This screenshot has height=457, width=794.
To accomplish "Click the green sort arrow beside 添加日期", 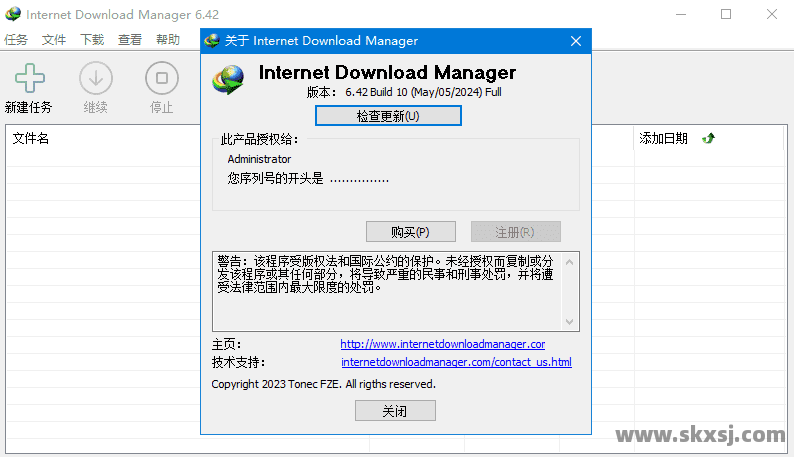I will pyautogui.click(x=709, y=139).
